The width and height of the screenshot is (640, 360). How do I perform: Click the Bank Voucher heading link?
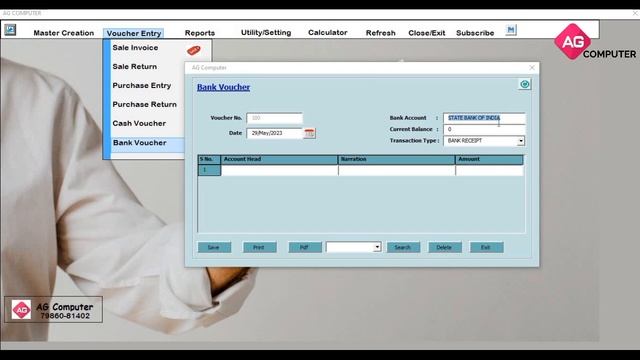pos(223,87)
